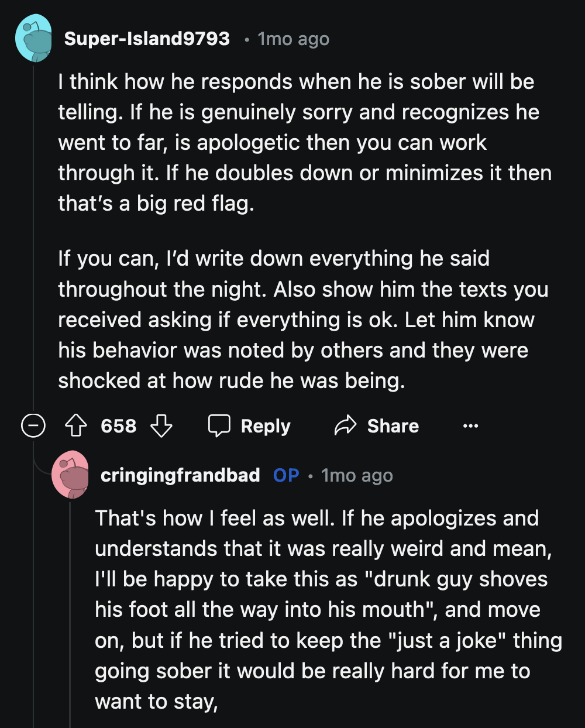The width and height of the screenshot is (585, 728).
Task: Collapse Super-Island9793's comment thread
Action: pyautogui.click(x=33, y=426)
